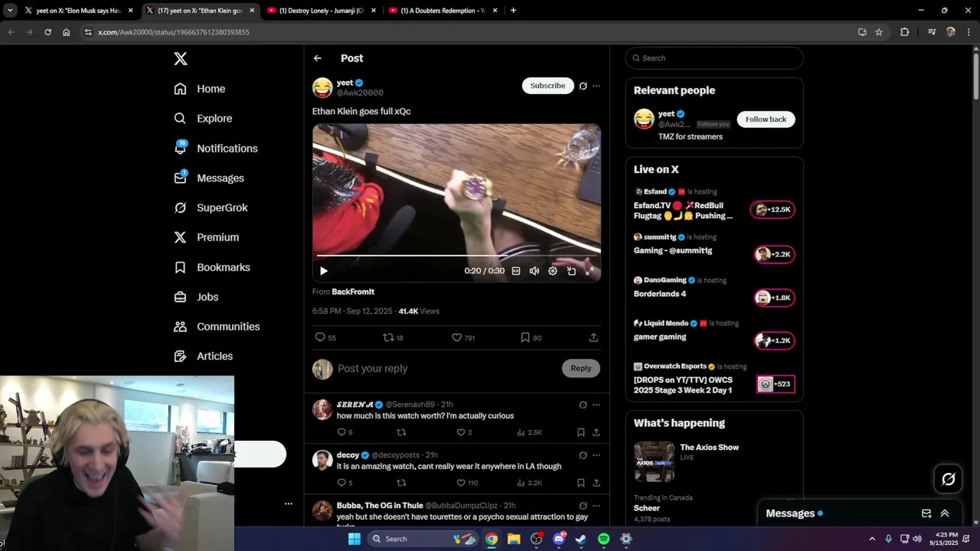
Task: Open the Windows Start menu
Action: pos(354,539)
